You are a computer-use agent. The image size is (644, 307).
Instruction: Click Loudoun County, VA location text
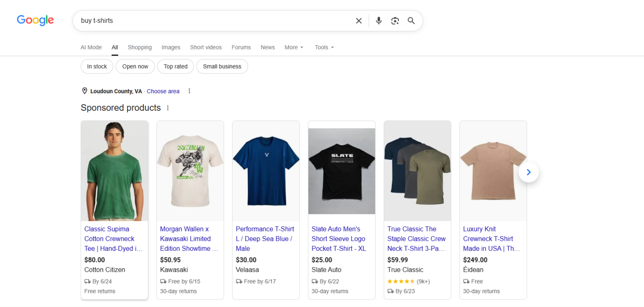coord(116,91)
